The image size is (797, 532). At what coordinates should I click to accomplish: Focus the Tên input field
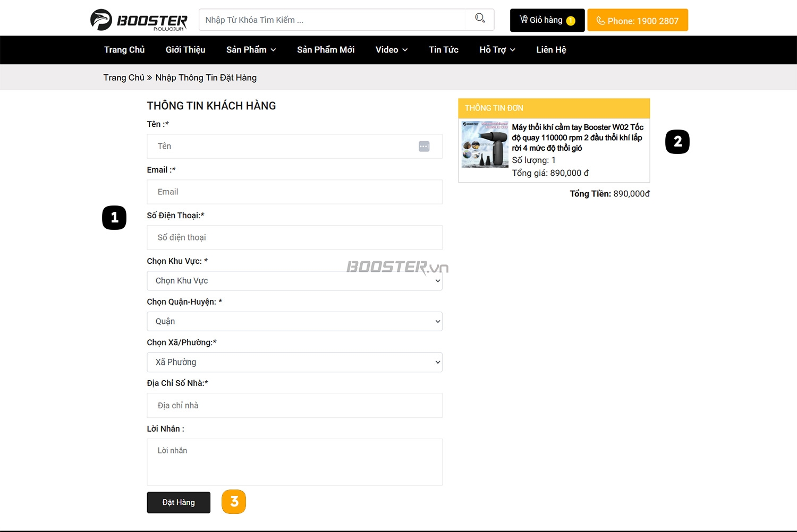(294, 147)
